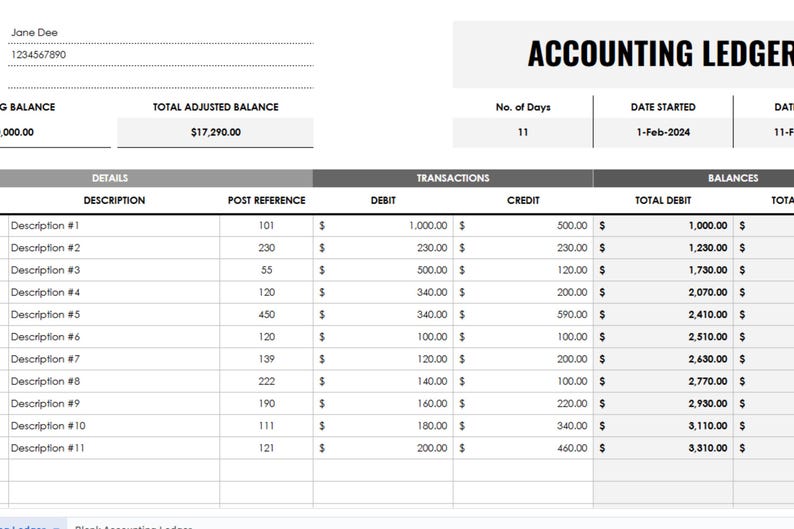Click the DEBIT column header
The width and height of the screenshot is (794, 529).
click(383, 200)
